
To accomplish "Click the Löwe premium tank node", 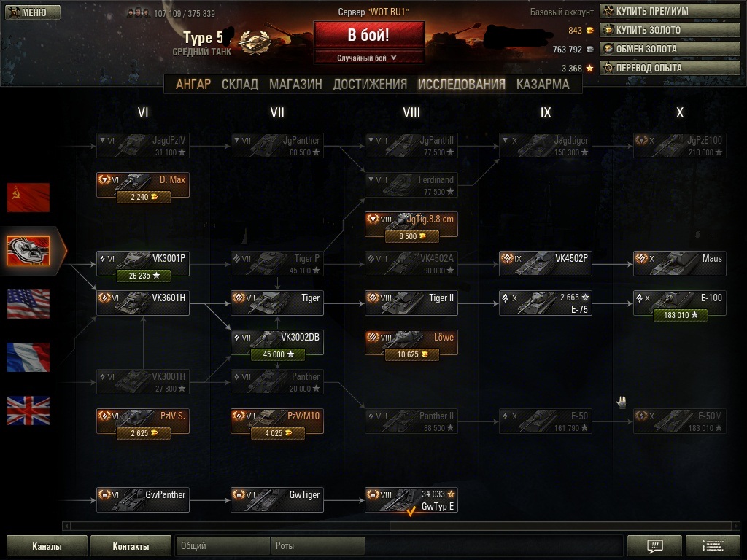I will point(411,342).
